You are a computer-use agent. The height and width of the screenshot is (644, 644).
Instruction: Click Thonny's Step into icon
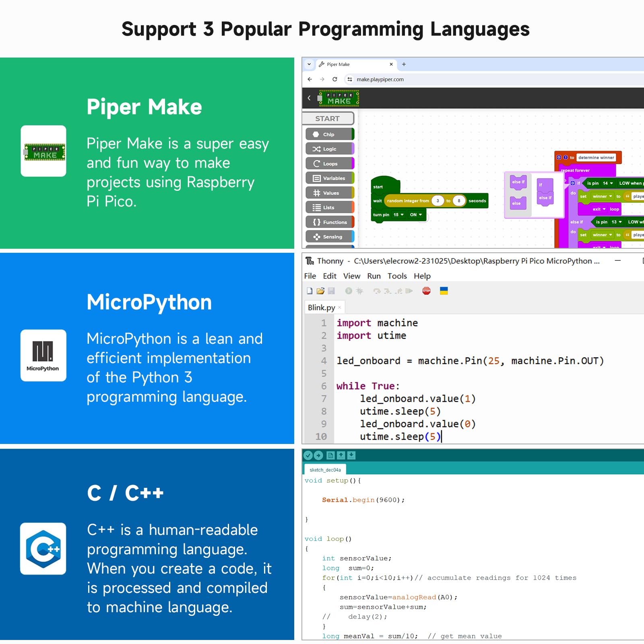click(x=388, y=291)
